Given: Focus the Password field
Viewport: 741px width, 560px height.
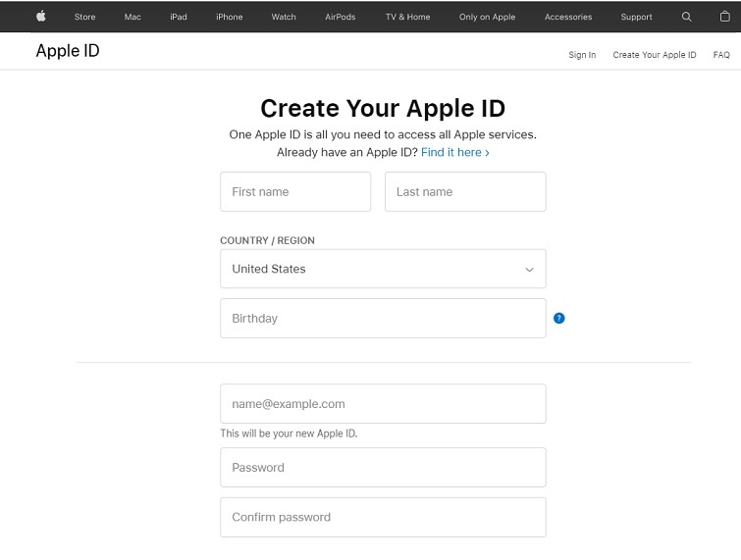Looking at the screenshot, I should click(383, 468).
